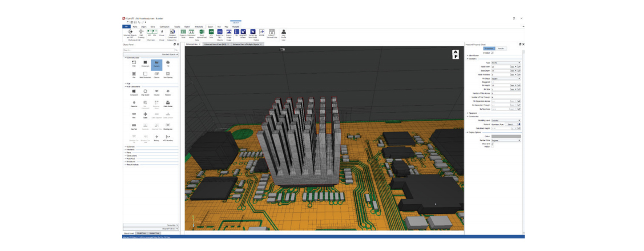Image resolution: width=644 pixels, height=251 pixels.
Task: Click the Number of Fins Across field
Action: pos(506,93)
